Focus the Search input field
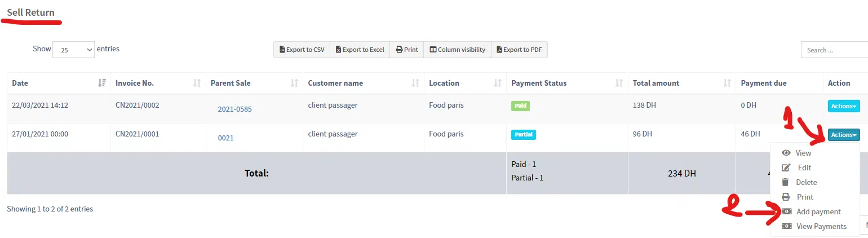The width and height of the screenshot is (868, 238). 834,50
